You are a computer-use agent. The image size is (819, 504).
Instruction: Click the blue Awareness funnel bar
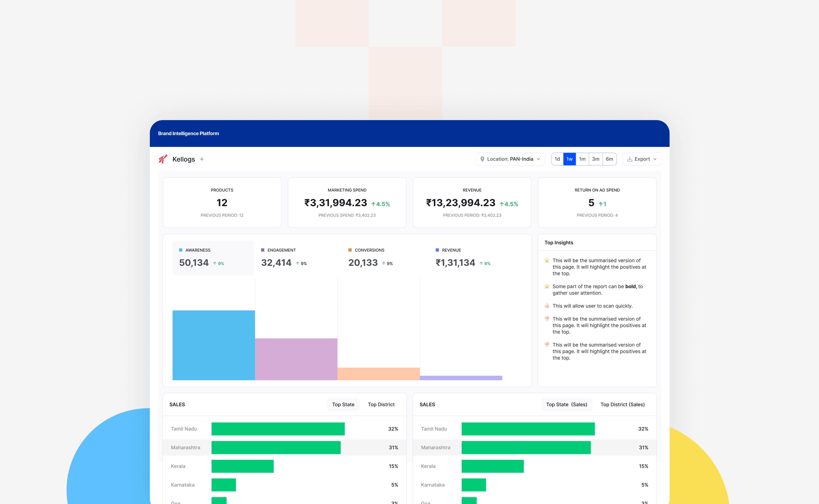pyautogui.click(x=213, y=345)
